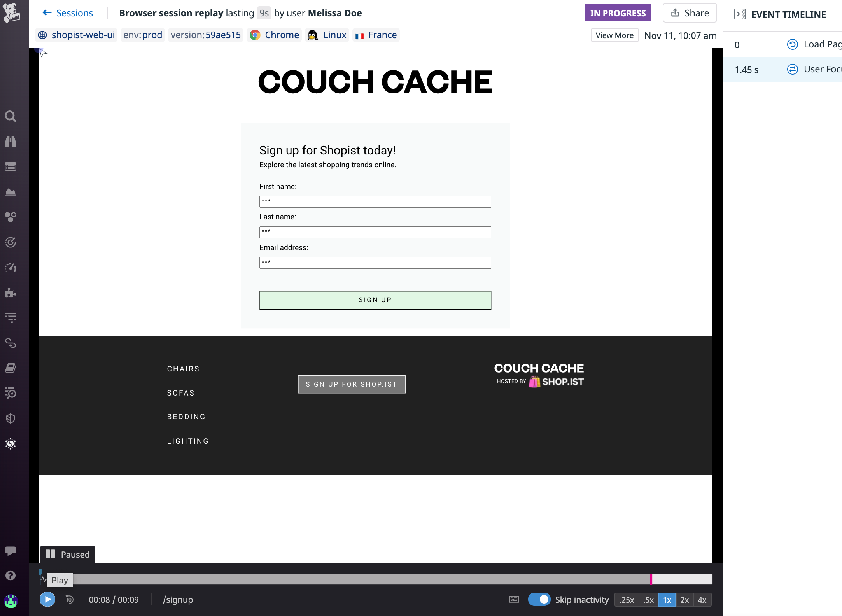The height and width of the screenshot is (616, 842).
Task: Click the Share button
Action: 690,12
